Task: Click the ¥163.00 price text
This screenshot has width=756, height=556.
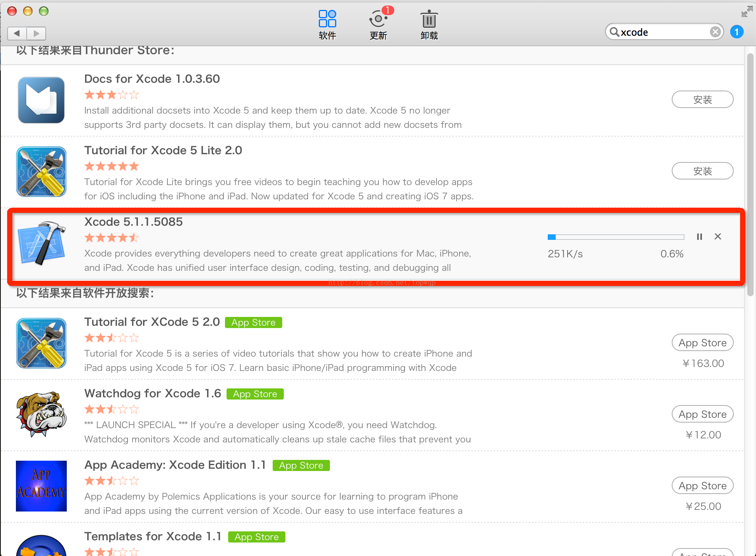Action: click(703, 363)
